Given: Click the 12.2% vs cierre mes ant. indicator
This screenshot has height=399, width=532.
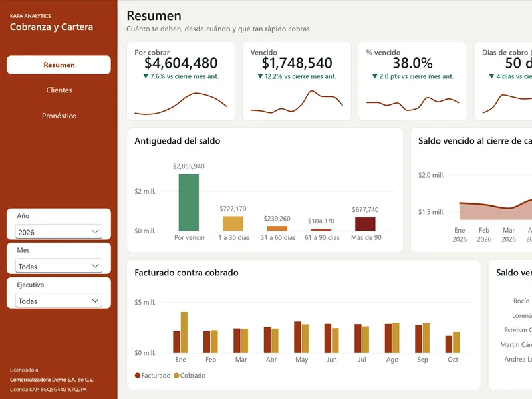Looking at the screenshot, I should 297,76.
